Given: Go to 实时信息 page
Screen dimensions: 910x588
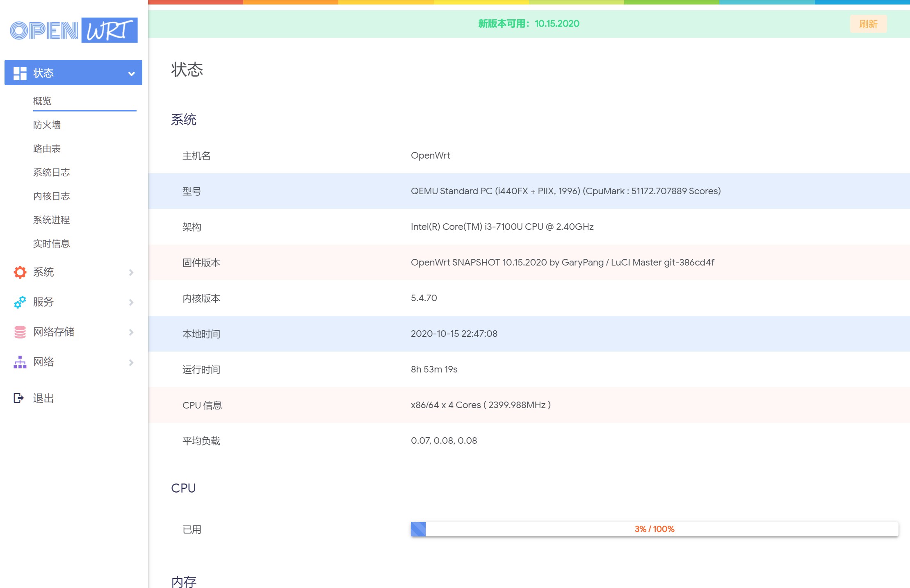Looking at the screenshot, I should (x=51, y=243).
